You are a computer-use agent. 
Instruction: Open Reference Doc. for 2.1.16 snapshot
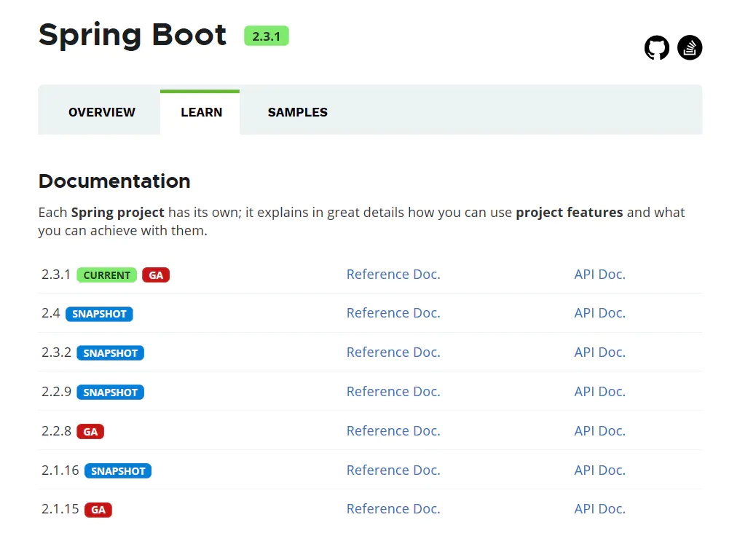393,470
